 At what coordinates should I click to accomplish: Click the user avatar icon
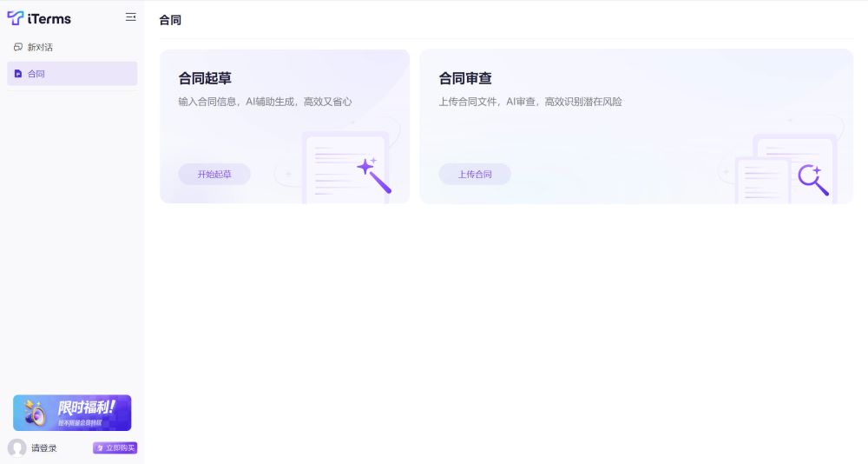pyautogui.click(x=17, y=447)
